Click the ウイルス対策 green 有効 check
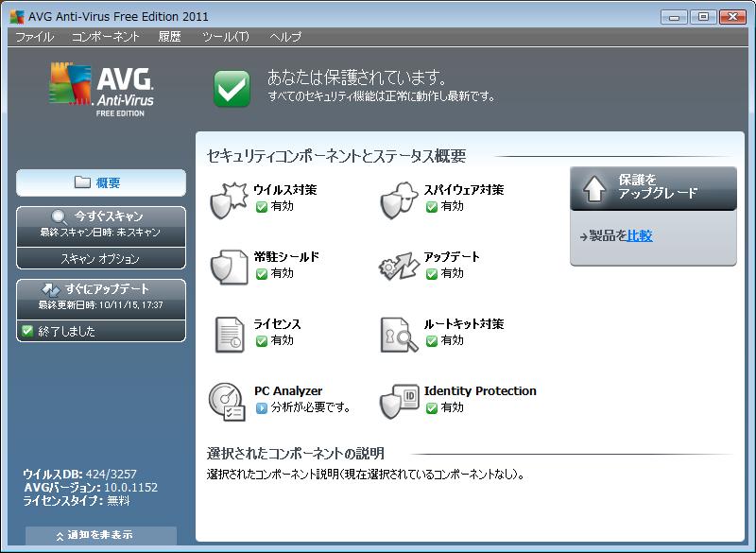The image size is (756, 553). point(262,207)
